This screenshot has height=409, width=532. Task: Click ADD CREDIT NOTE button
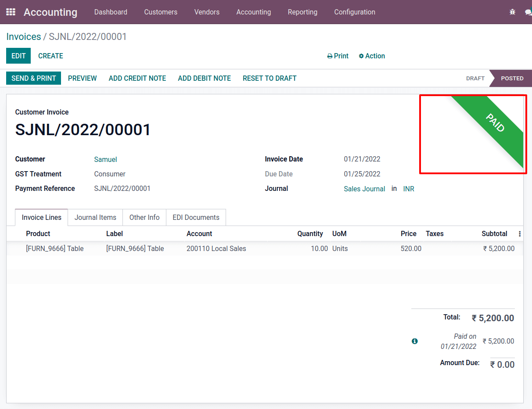(137, 78)
